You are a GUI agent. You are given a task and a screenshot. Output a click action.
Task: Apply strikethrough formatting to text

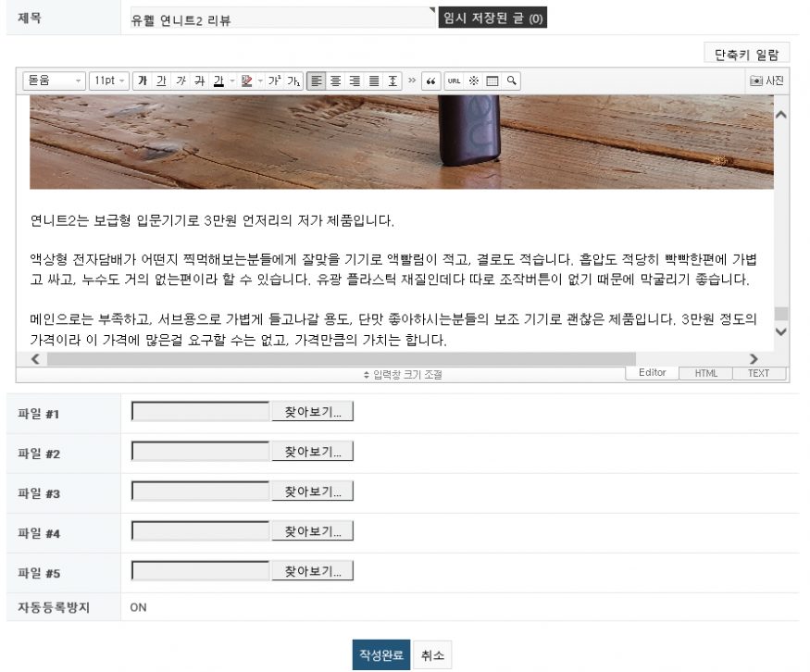[199, 81]
